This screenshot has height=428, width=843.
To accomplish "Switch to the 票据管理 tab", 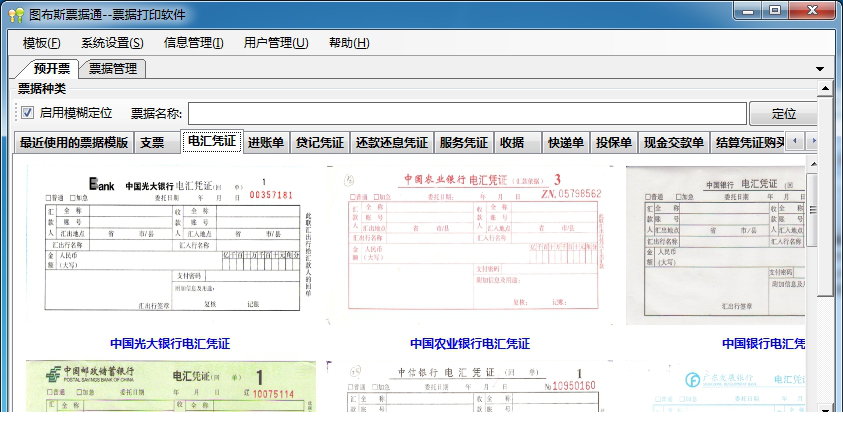I will [x=112, y=68].
